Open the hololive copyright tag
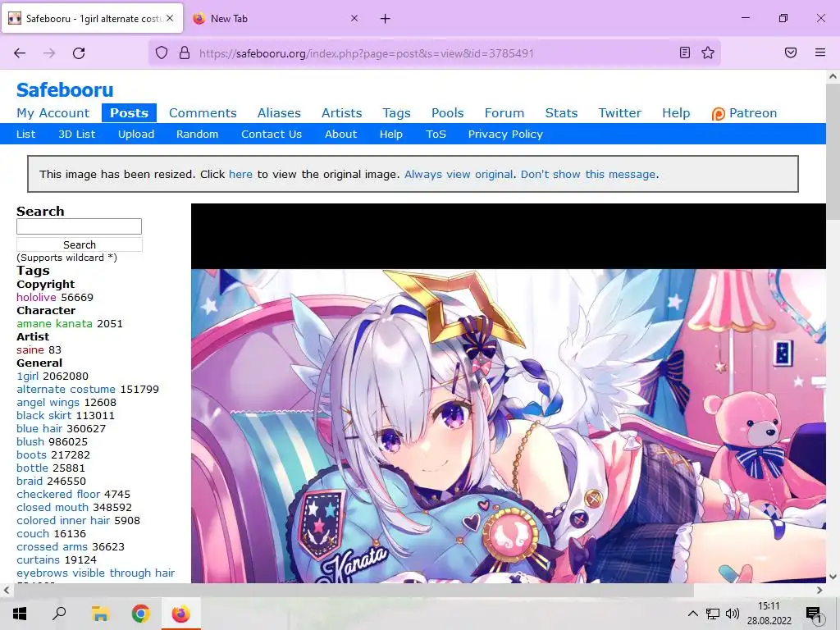Screen dimensions: 840x630 click(36, 297)
